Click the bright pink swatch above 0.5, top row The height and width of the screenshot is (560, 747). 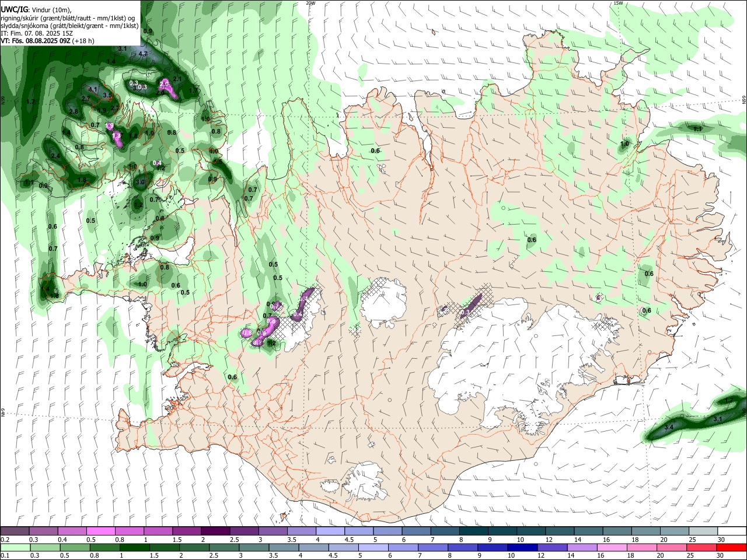[101, 531]
